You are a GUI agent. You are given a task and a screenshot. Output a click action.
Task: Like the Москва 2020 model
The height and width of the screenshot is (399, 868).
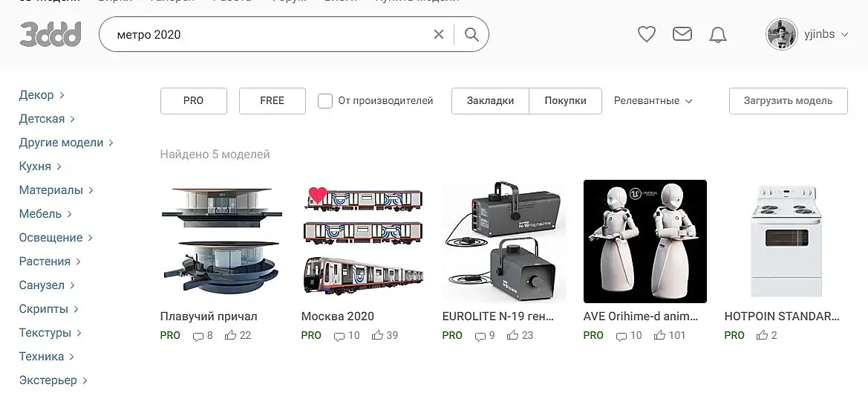[377, 334]
